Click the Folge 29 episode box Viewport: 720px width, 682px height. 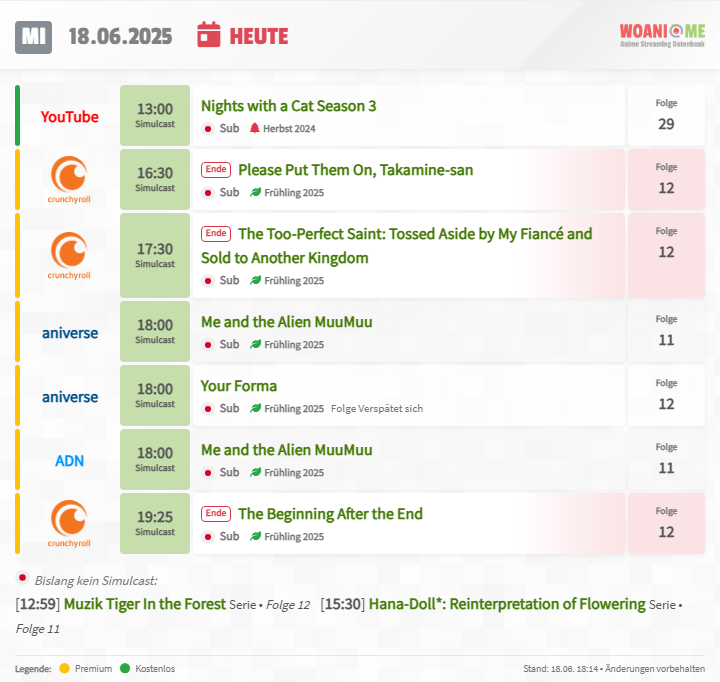(666, 115)
